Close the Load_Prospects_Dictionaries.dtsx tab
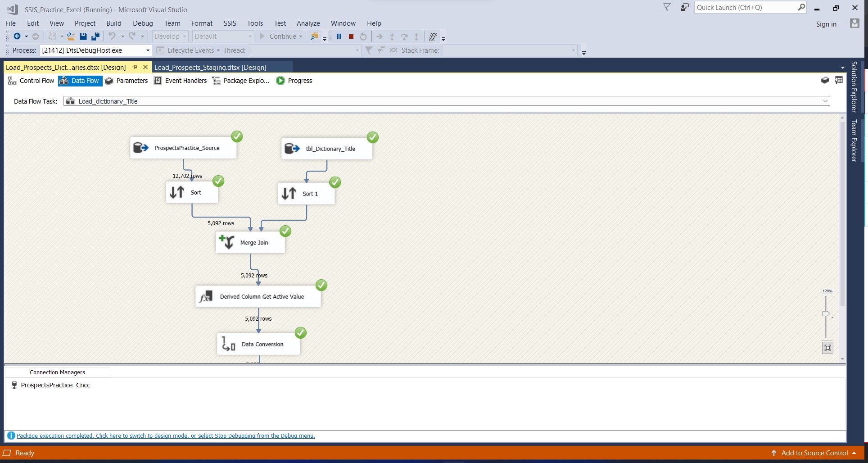868x463 pixels. 145,67
